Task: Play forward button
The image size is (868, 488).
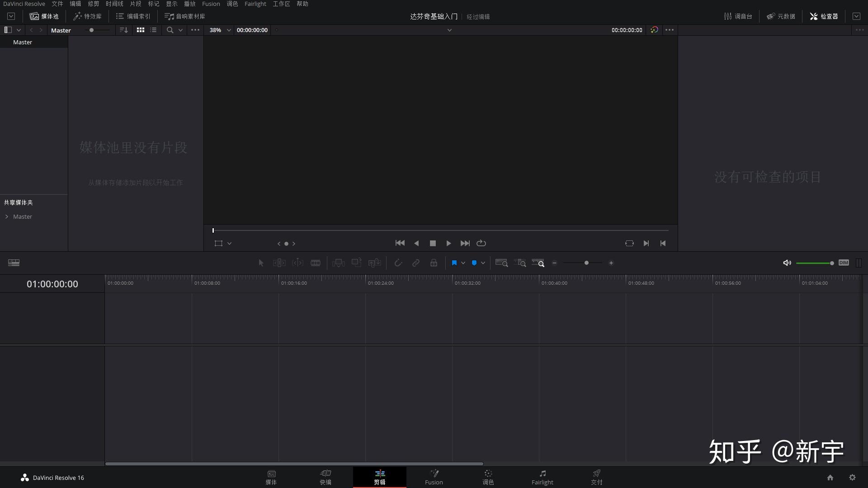Action: coord(448,243)
